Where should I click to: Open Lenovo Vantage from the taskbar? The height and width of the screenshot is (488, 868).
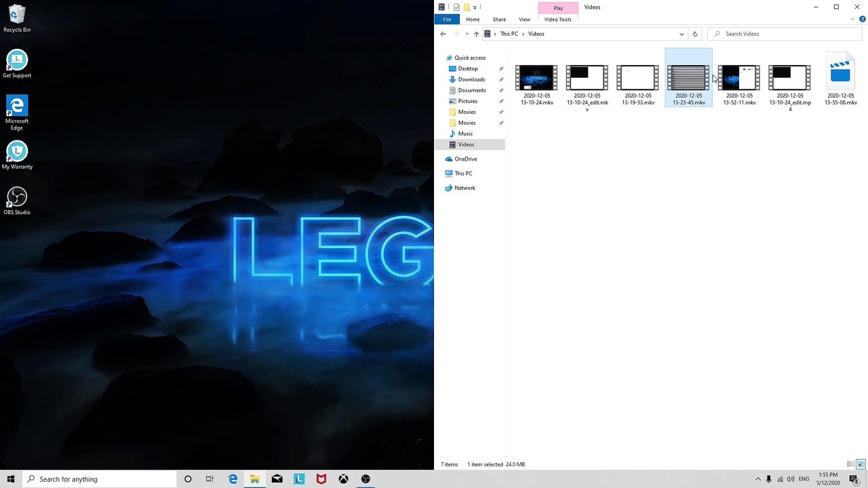point(299,479)
